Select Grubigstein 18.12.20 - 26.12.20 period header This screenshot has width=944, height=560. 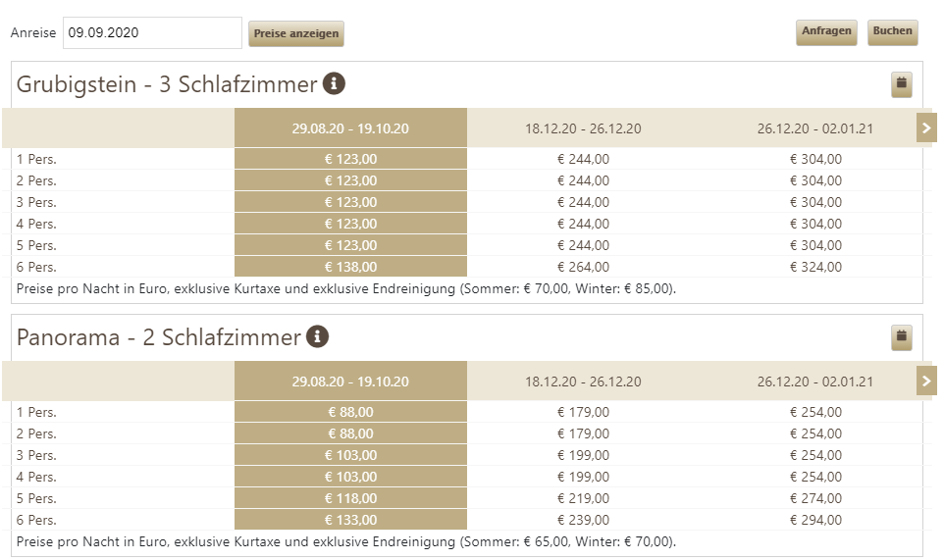coord(583,128)
